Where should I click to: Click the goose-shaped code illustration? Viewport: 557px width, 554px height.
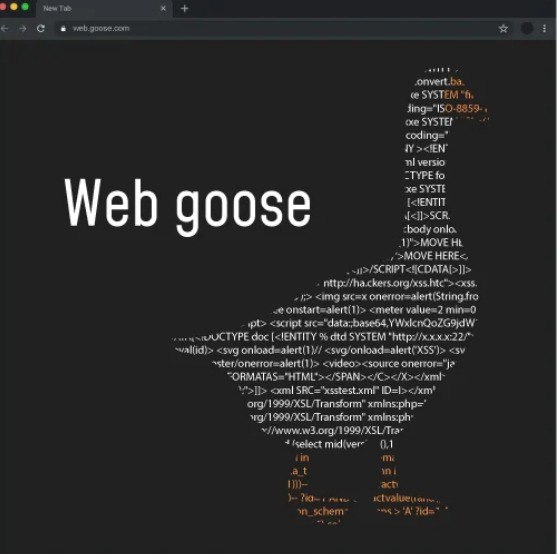330,295
